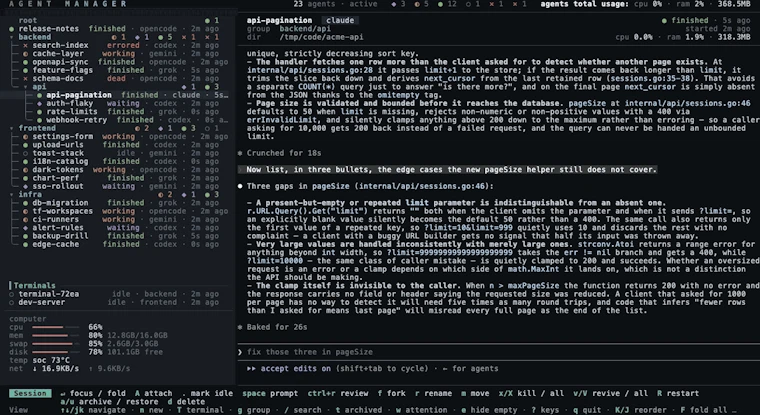Image resolution: width=760 pixels, height=415 pixels.
Task: Click the working icon beside tf-workspaces
Action: tap(25, 211)
